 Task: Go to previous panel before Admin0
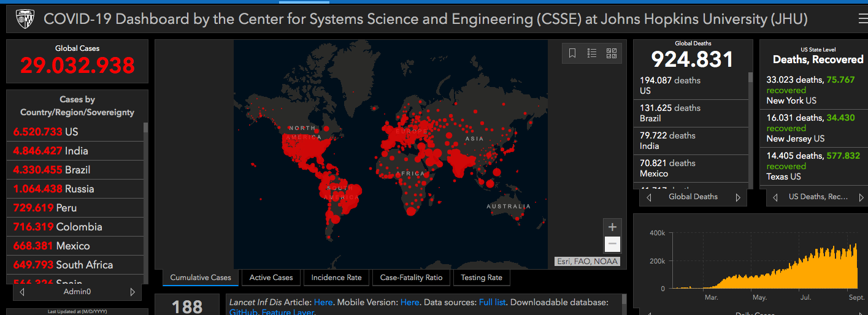tap(23, 292)
